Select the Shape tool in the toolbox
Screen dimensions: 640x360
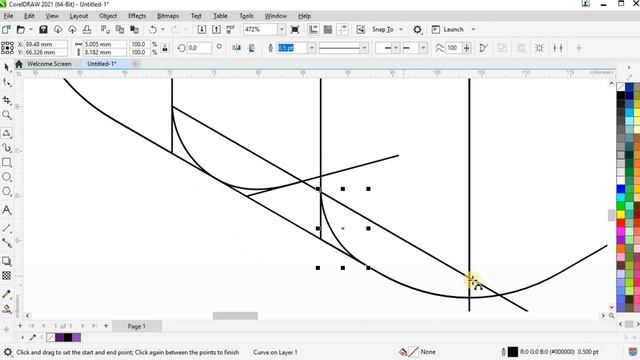(x=7, y=83)
